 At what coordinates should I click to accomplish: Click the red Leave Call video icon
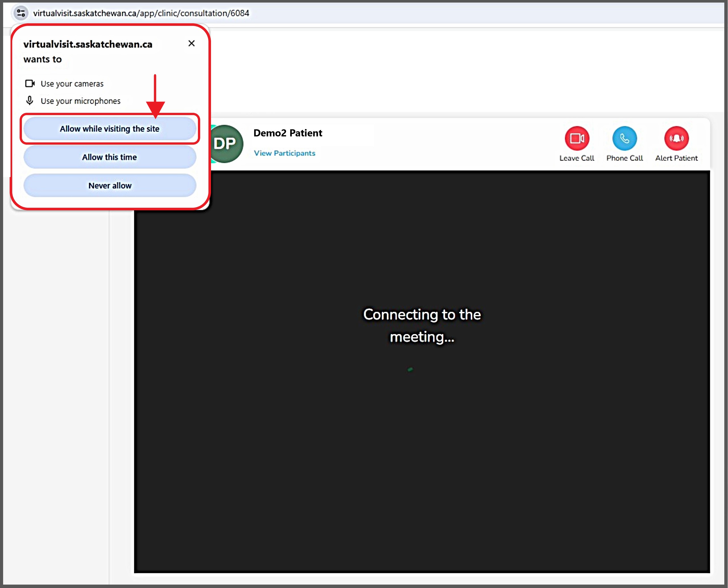(576, 138)
